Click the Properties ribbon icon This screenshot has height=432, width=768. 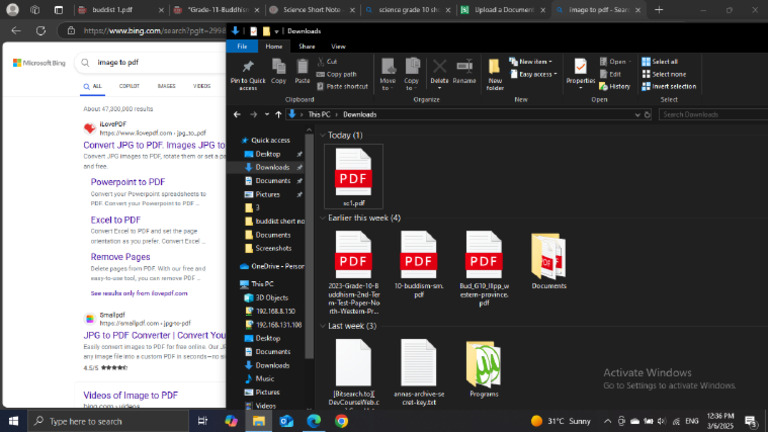(x=580, y=66)
